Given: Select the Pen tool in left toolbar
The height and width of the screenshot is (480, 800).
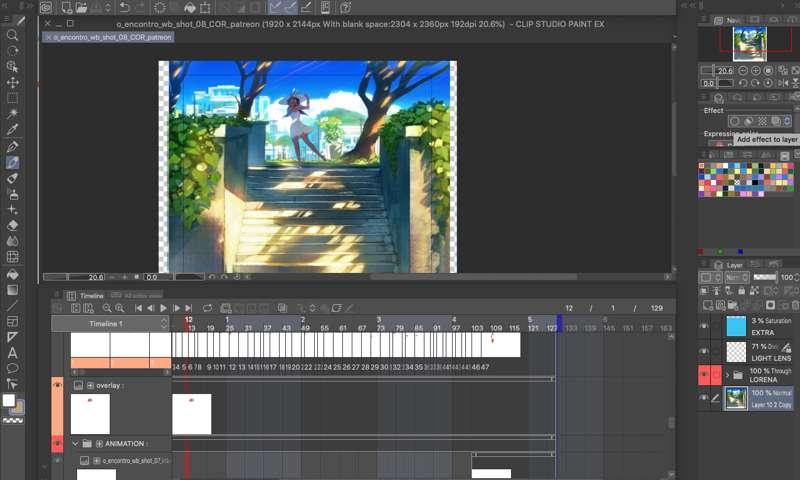Looking at the screenshot, I should pos(12,147).
